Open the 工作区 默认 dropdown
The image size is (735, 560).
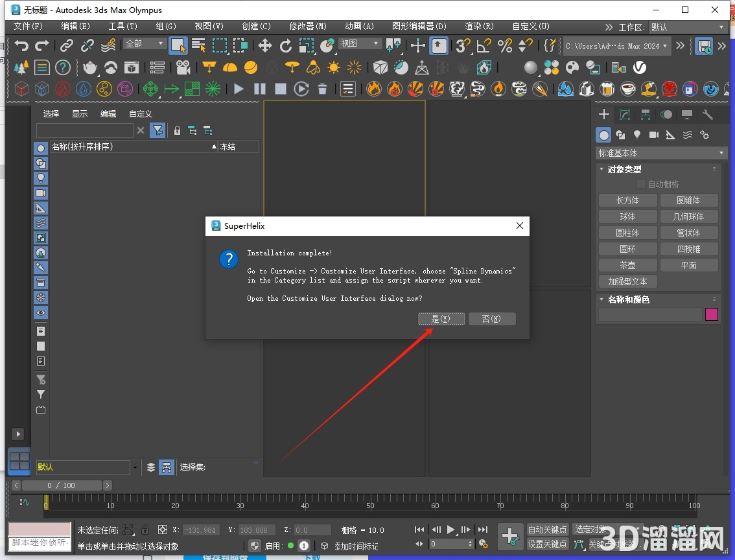click(x=688, y=27)
